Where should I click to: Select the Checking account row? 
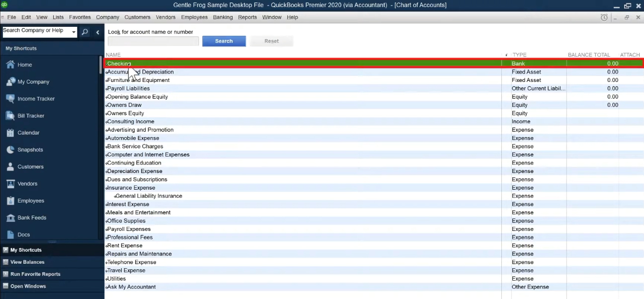click(x=374, y=64)
